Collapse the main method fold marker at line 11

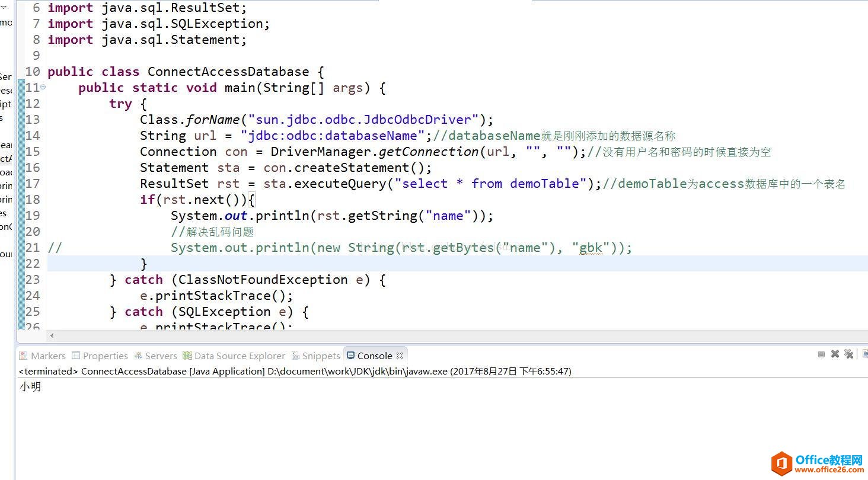coord(43,87)
